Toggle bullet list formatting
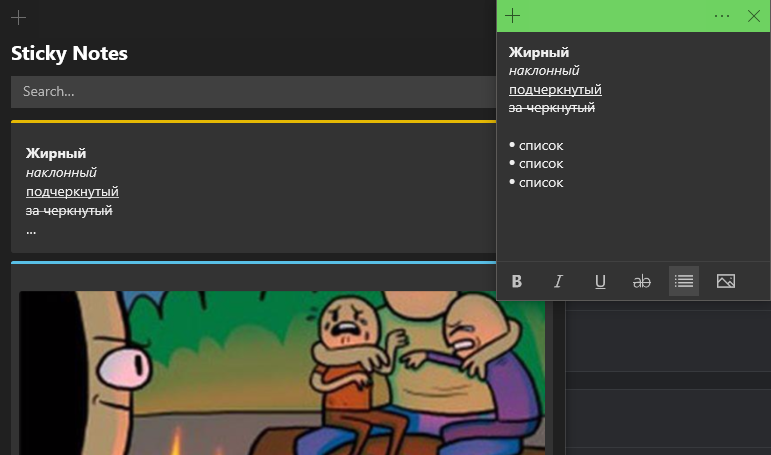The height and width of the screenshot is (455, 771). (683, 281)
